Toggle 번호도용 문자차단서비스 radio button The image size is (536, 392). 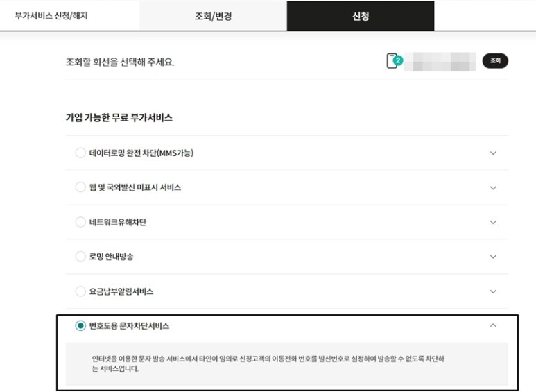tap(80, 325)
